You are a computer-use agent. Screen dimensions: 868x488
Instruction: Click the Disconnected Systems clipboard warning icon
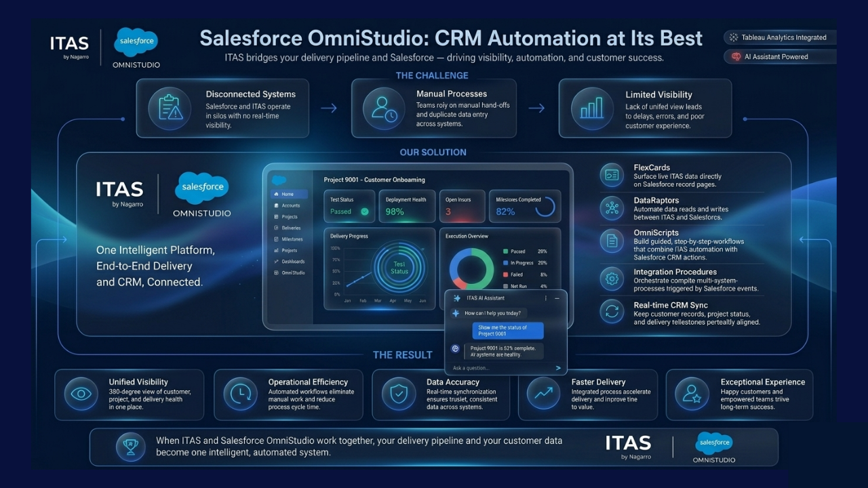[168, 108]
